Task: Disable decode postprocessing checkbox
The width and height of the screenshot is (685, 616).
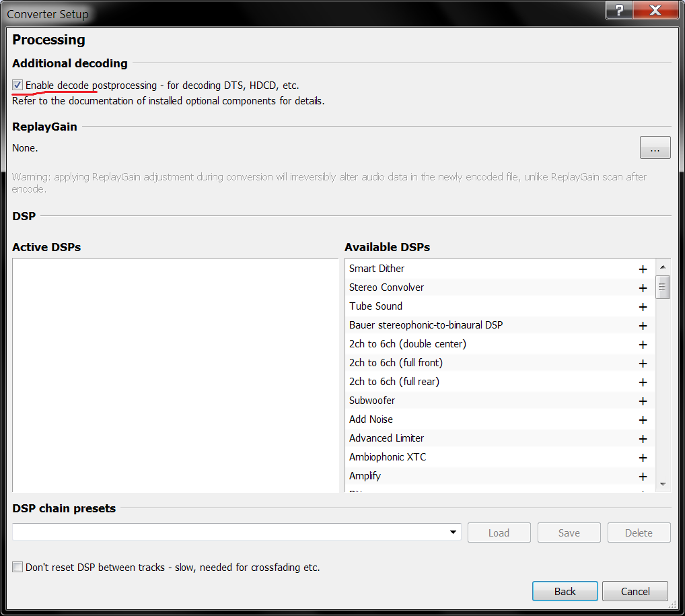Action: [x=17, y=85]
